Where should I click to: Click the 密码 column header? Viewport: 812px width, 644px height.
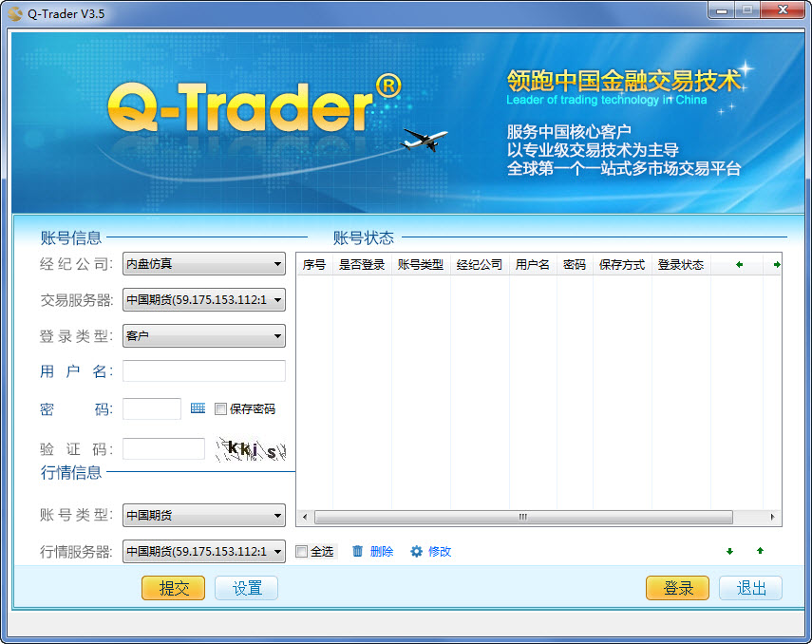(x=575, y=265)
